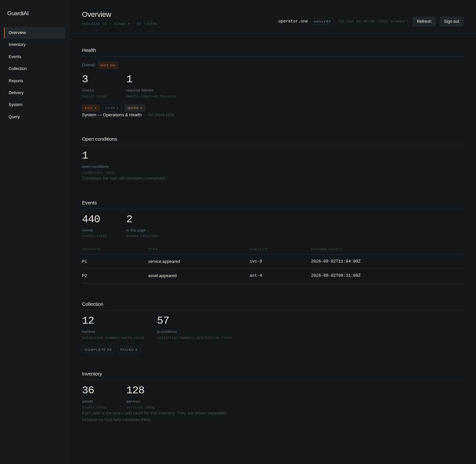This screenshot has height=464, width=476.
Task: Click the conditions.total field label
Action: click(x=99, y=173)
